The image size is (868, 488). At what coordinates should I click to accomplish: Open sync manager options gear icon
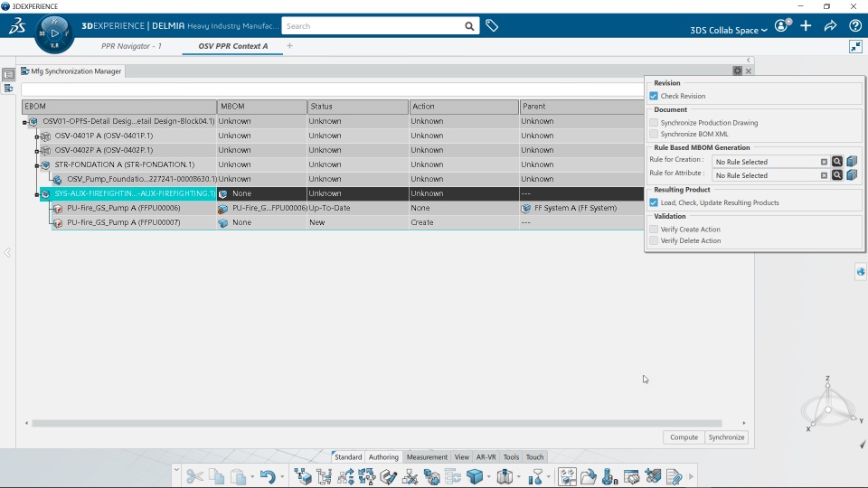coord(738,70)
